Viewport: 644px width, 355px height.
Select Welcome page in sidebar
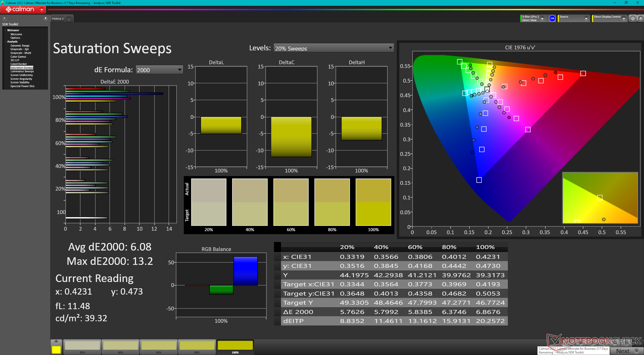coord(16,34)
